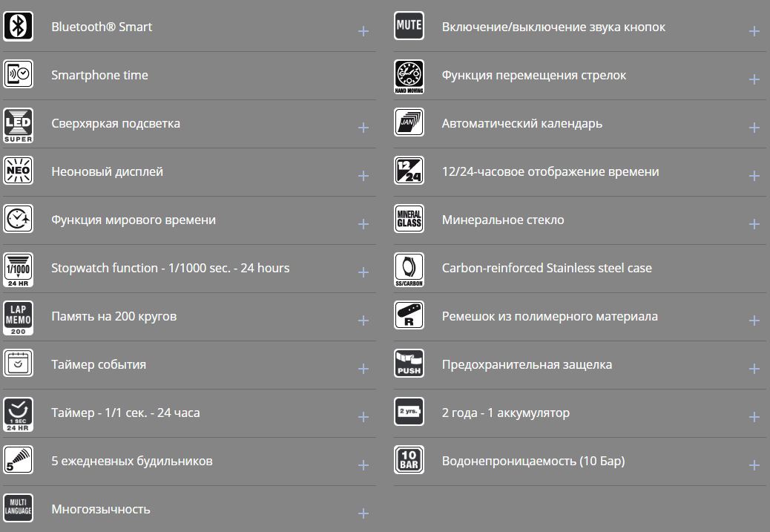Click the Lap Memo 200 icon
Viewport: 770px width, 532px height.
click(x=19, y=318)
